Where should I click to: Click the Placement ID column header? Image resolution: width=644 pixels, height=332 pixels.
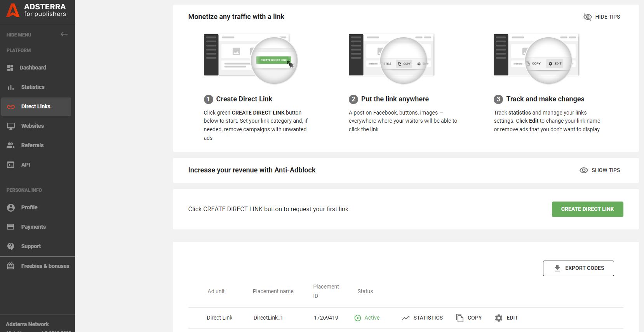click(326, 291)
